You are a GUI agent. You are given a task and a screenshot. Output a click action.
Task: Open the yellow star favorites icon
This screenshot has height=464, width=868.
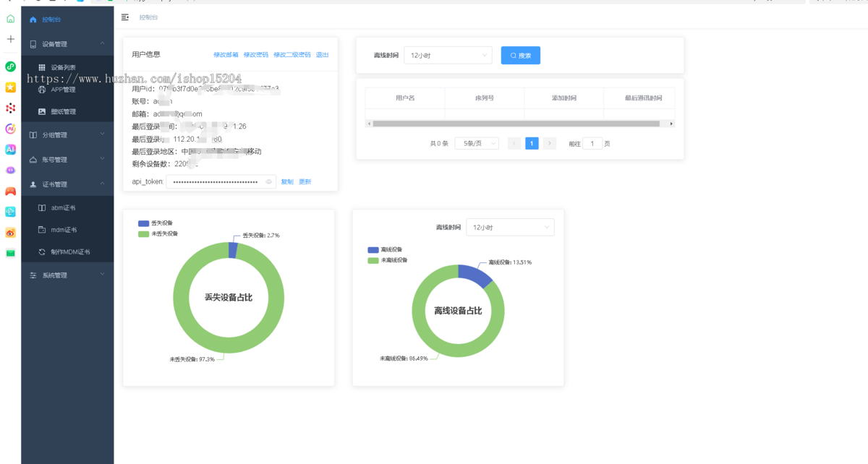tap(10, 87)
